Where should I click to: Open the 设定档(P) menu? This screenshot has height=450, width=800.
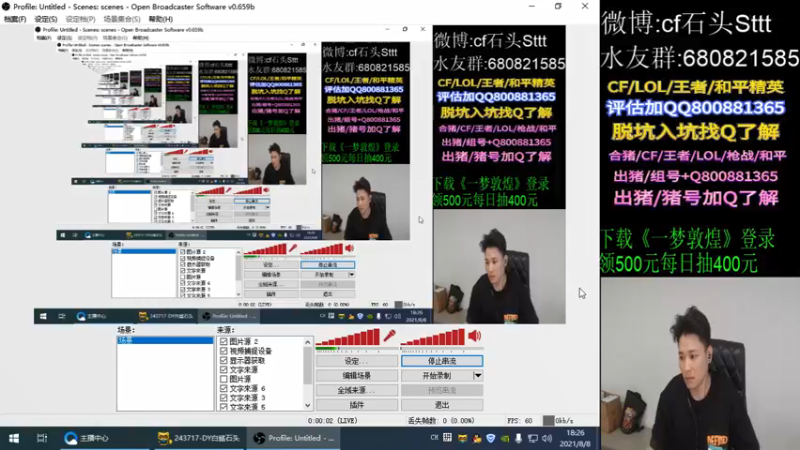80,19
